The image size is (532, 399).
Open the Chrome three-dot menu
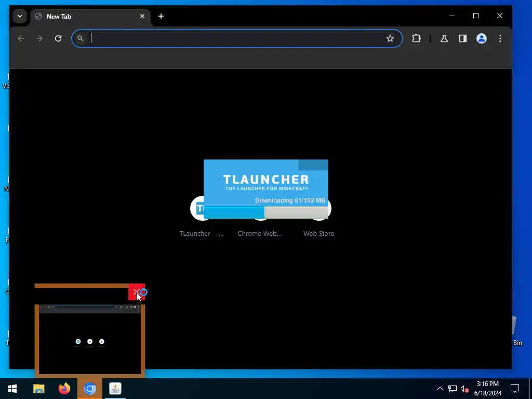500,38
